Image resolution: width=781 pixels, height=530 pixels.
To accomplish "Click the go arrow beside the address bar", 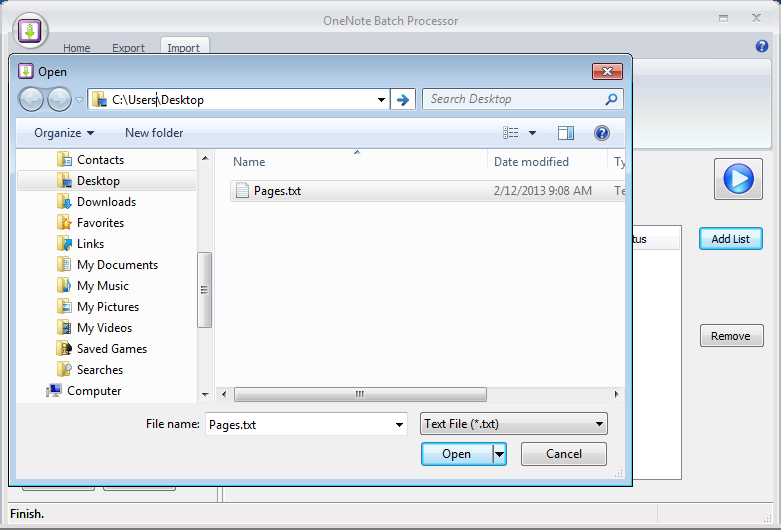I will (x=403, y=99).
